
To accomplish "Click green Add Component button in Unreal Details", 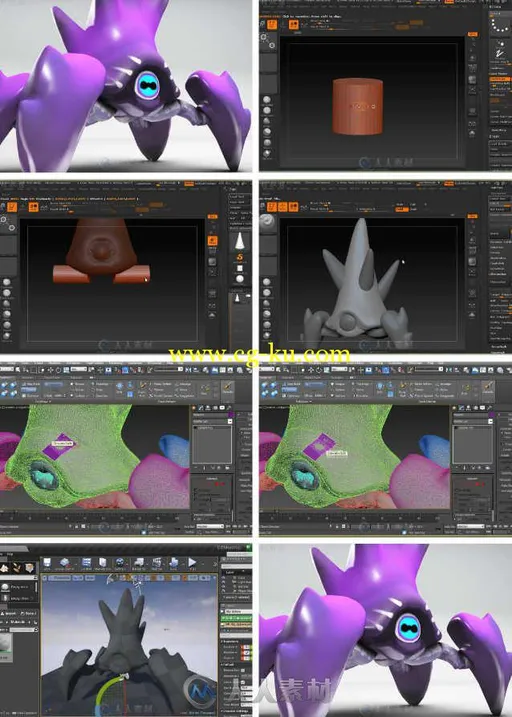I will [x=236, y=618].
